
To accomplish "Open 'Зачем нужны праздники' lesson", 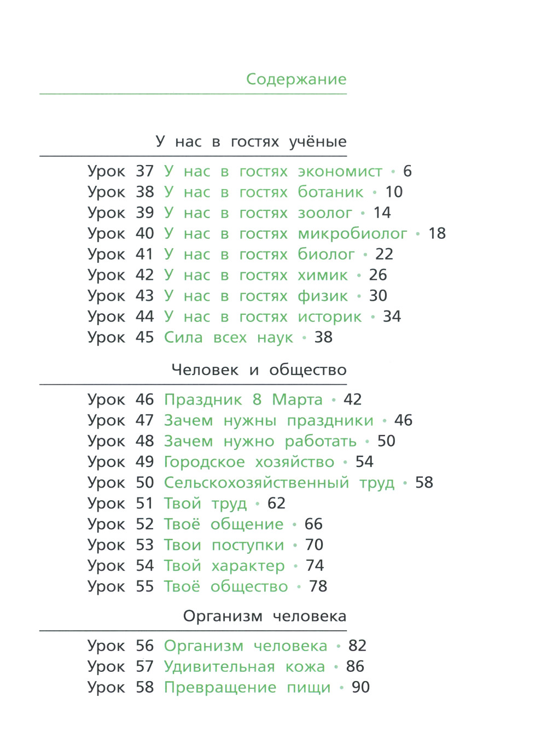I will click(x=268, y=421).
